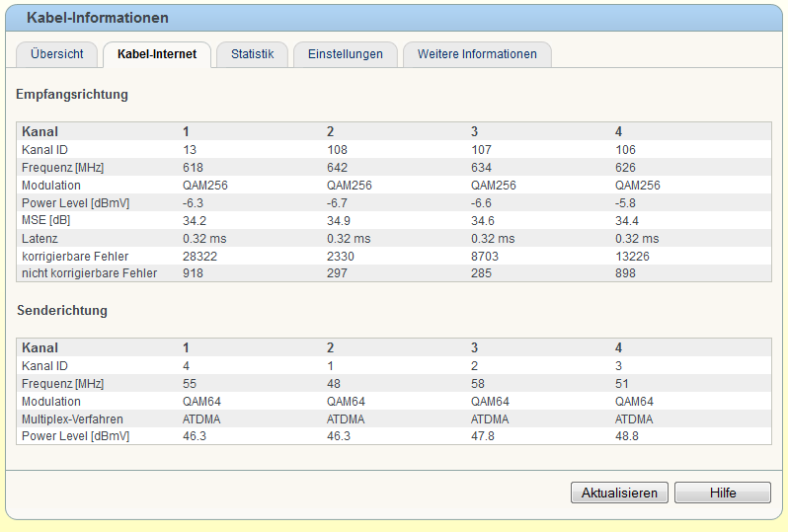788x532 pixels.
Task: Go to the Weitere Informationen tab
Action: pyautogui.click(x=477, y=54)
